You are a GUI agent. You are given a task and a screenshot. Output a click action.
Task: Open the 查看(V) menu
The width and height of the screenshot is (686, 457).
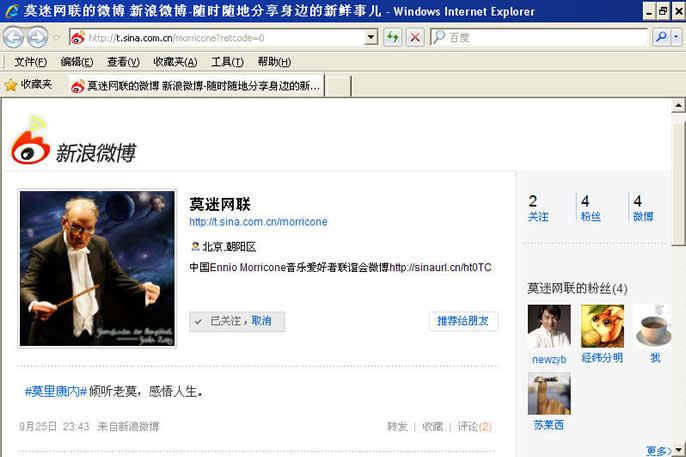123,62
